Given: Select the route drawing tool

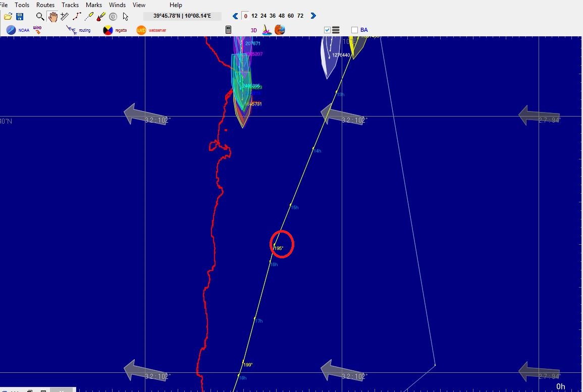Looking at the screenshot, I should click(77, 17).
